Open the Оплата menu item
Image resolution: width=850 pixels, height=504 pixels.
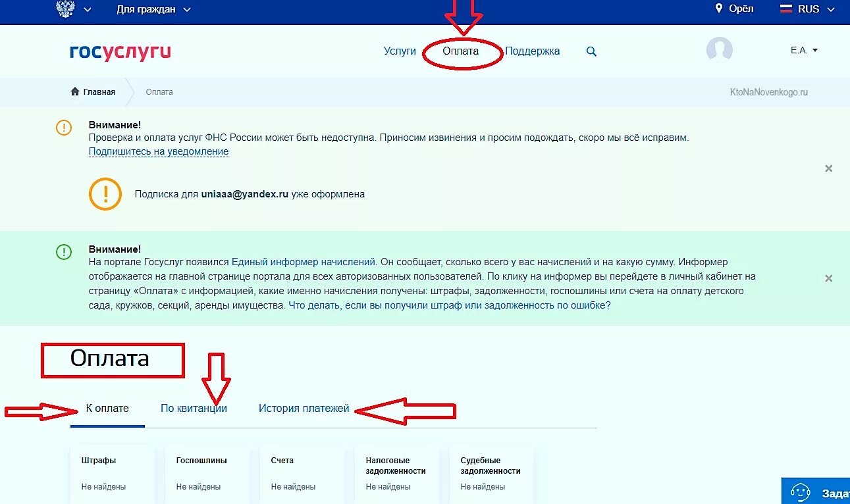(x=461, y=51)
